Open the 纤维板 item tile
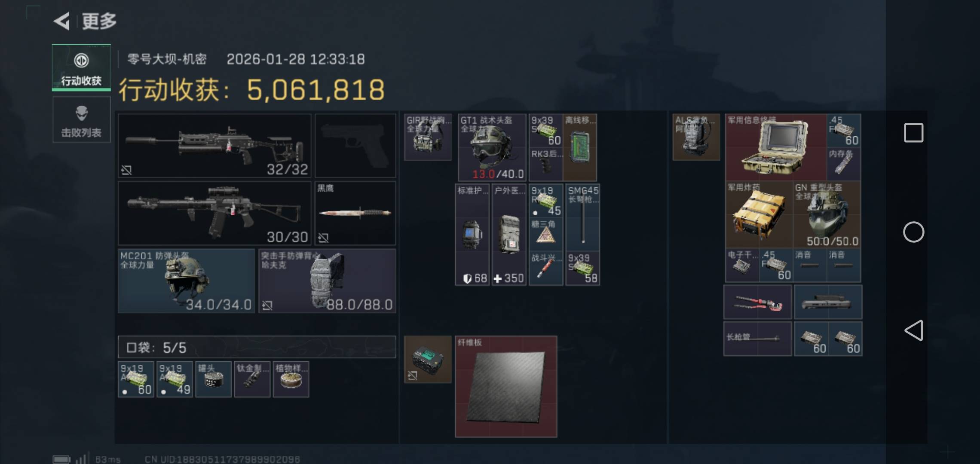Screen dimensions: 980x464 tap(506, 387)
